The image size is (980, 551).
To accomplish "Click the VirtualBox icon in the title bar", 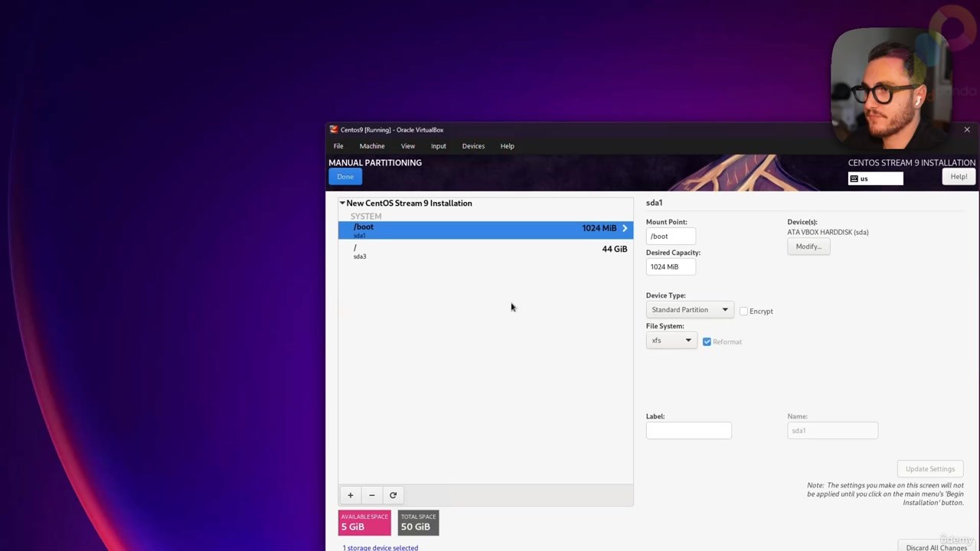I will pos(334,129).
